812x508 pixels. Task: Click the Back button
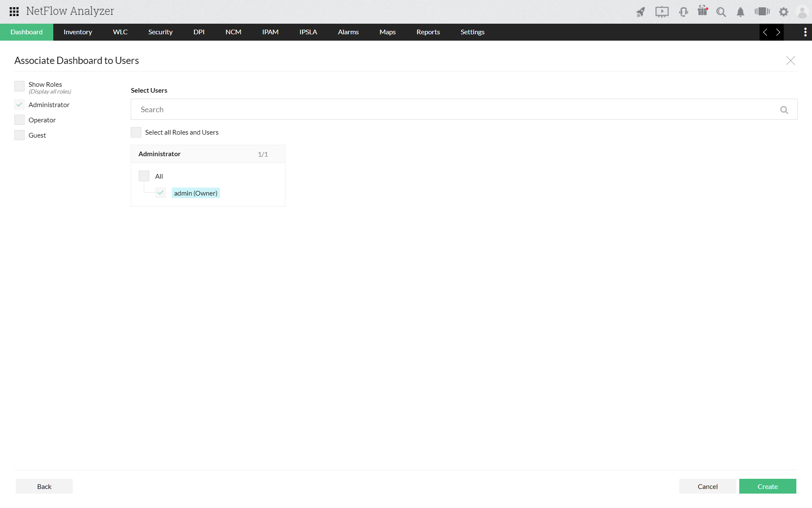pos(44,486)
